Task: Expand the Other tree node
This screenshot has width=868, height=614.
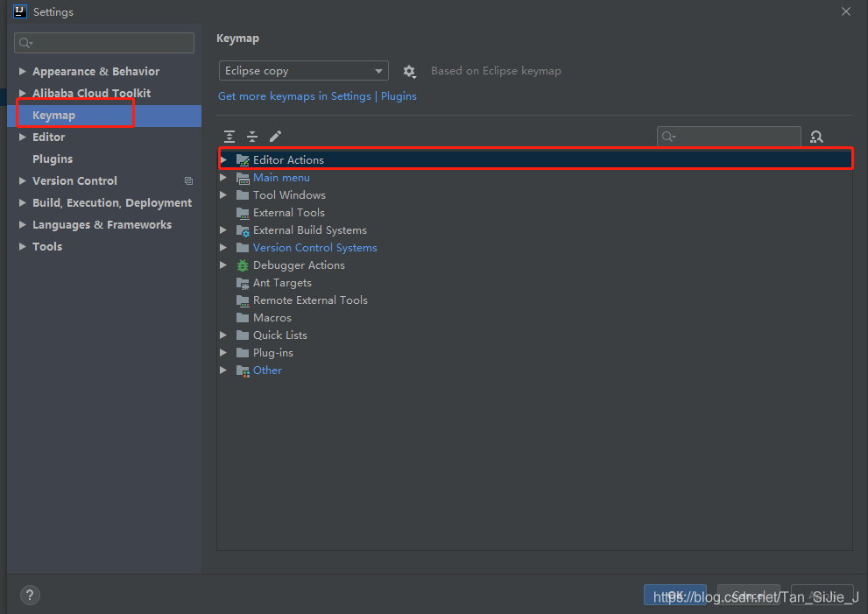Action: (x=223, y=371)
